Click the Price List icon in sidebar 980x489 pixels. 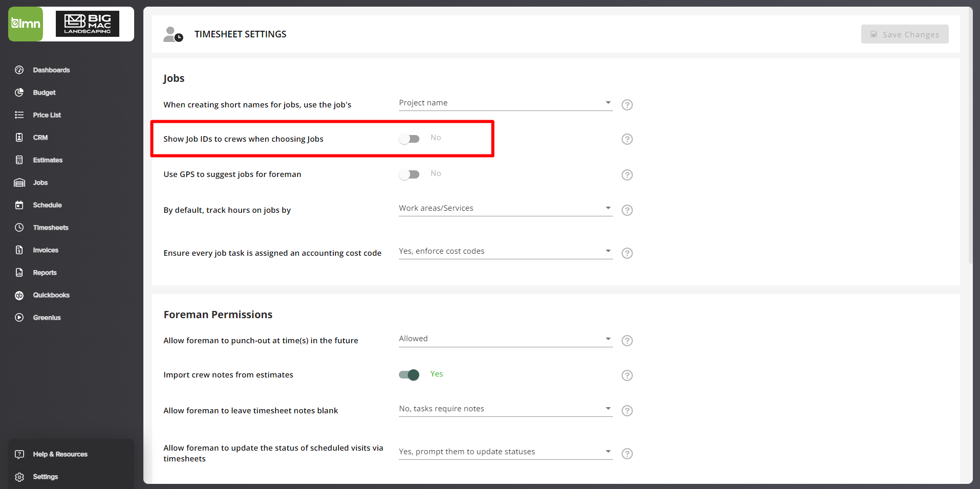pyautogui.click(x=19, y=115)
